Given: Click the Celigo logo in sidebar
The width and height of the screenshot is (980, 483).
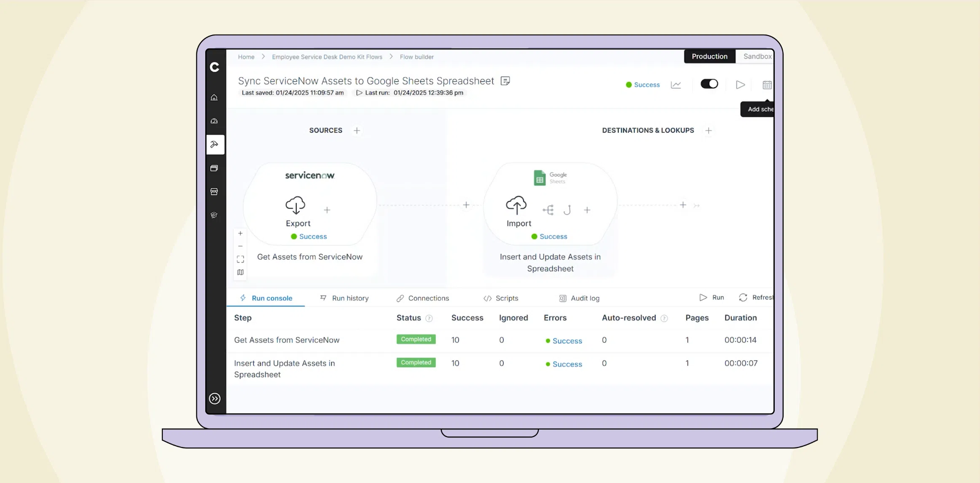Looking at the screenshot, I should coord(215,67).
